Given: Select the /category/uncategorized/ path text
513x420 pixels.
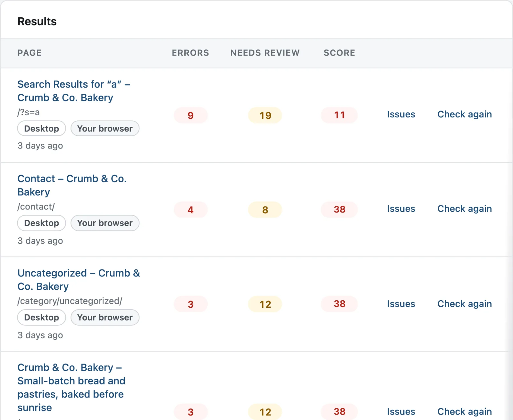Looking at the screenshot, I should [x=70, y=301].
